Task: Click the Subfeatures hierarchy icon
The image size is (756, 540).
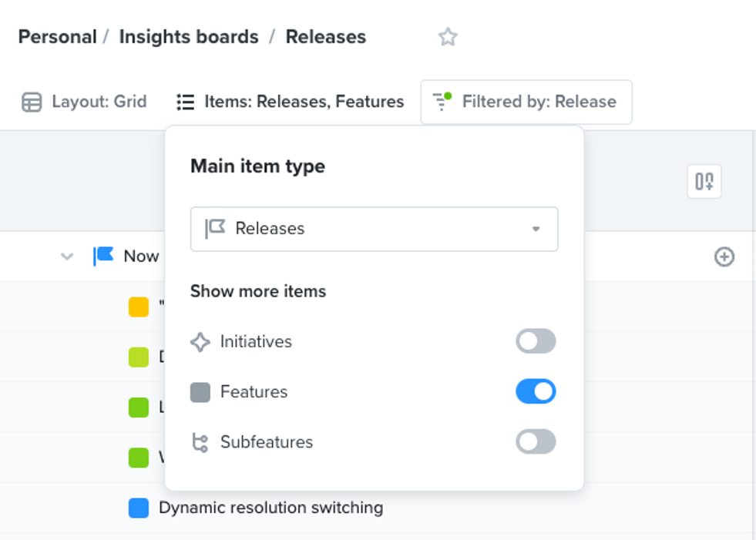Action: tap(200, 441)
